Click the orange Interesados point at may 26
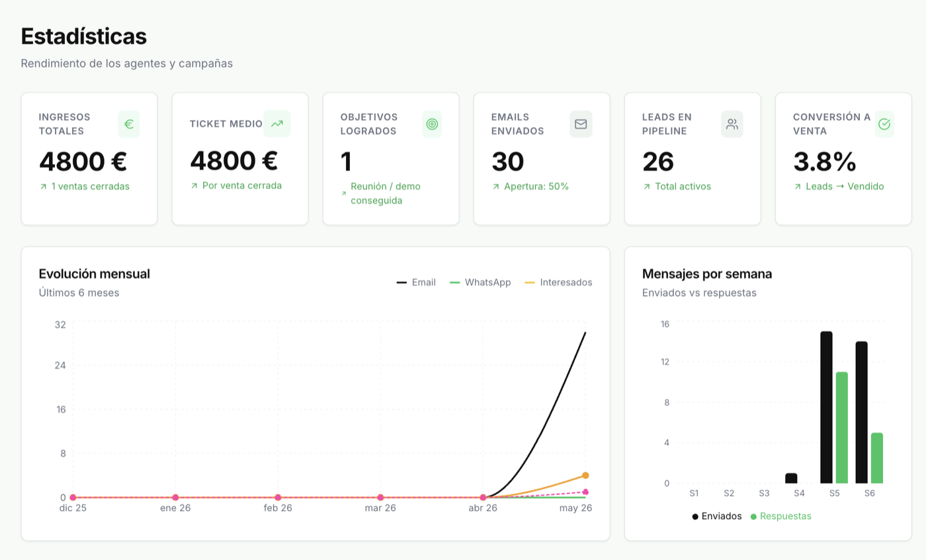Image resolution: width=926 pixels, height=560 pixels. [x=585, y=475]
